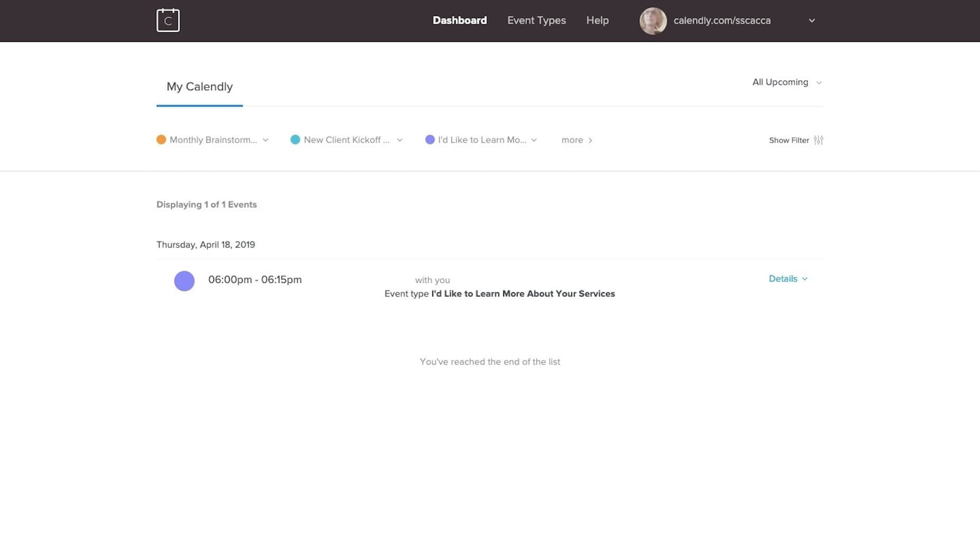The width and height of the screenshot is (980, 537).
Task: Expand the New Client Kickoff chevron
Action: tap(400, 140)
